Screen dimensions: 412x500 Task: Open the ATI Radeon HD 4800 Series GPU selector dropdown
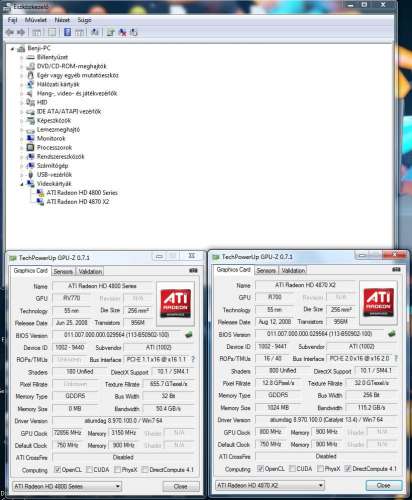[67, 486]
